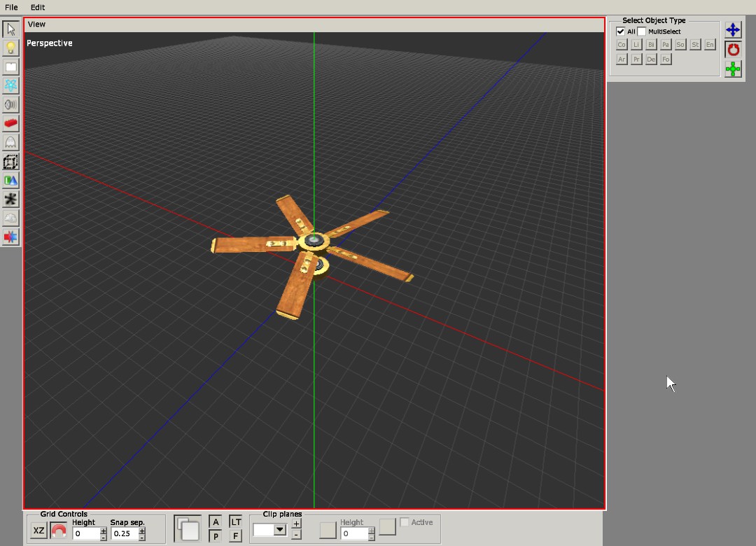Click the plus button beside Clip planes

(296, 524)
